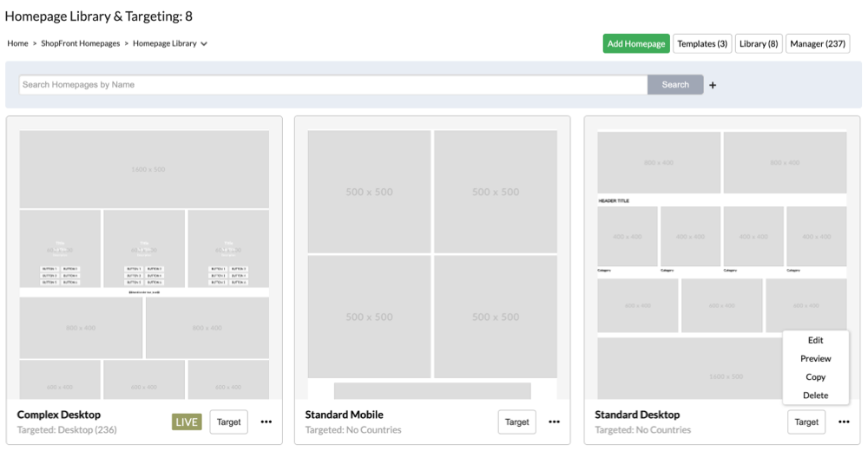Click the 'Homepage Library & Targeting: 8' heading

coord(99,16)
